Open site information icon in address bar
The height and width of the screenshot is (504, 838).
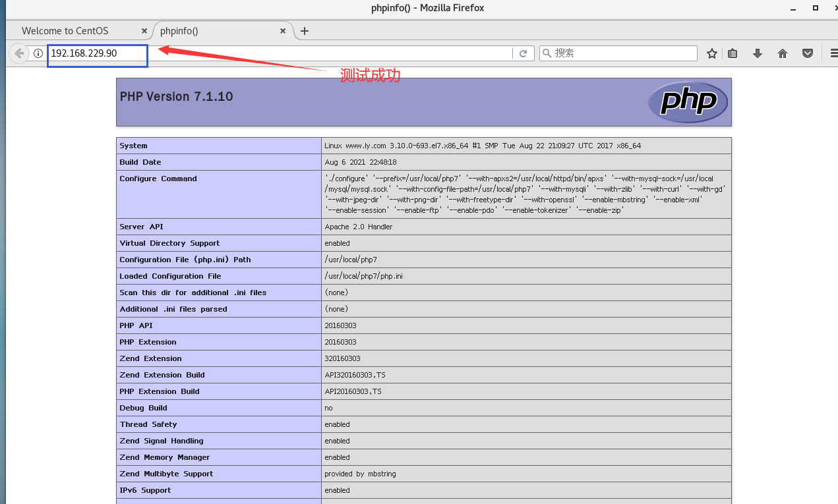[x=38, y=53]
